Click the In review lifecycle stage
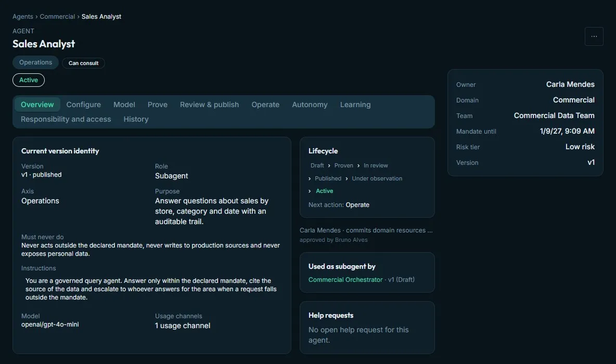 376,166
